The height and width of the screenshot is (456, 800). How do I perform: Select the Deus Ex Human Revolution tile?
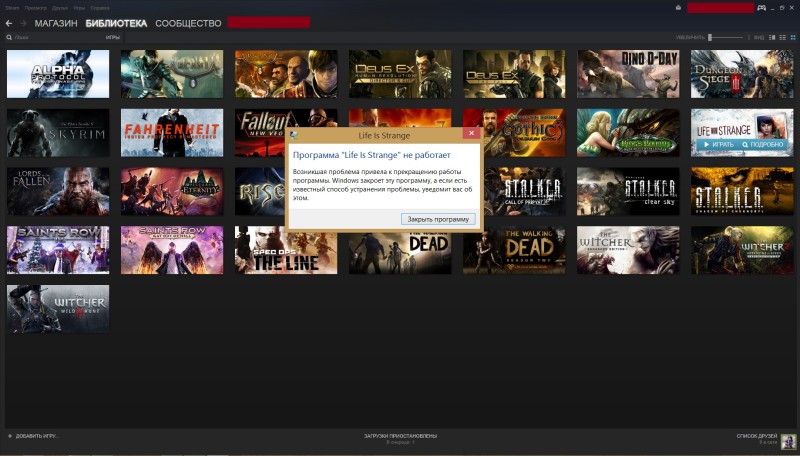400,74
